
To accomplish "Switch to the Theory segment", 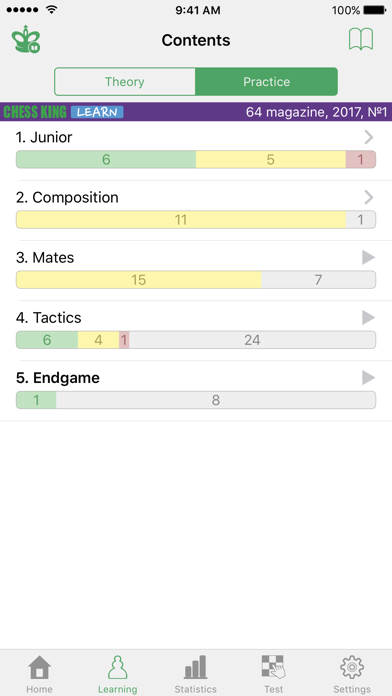I will tap(125, 82).
